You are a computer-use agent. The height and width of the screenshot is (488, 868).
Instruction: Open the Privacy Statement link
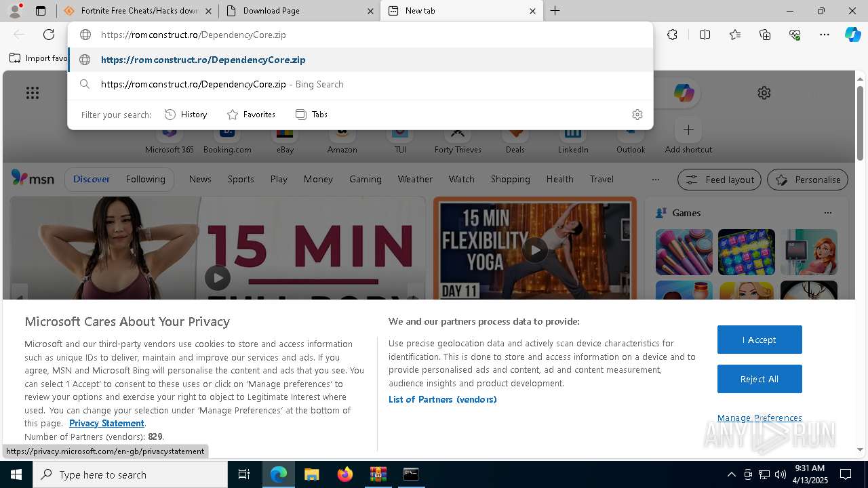tap(106, 423)
